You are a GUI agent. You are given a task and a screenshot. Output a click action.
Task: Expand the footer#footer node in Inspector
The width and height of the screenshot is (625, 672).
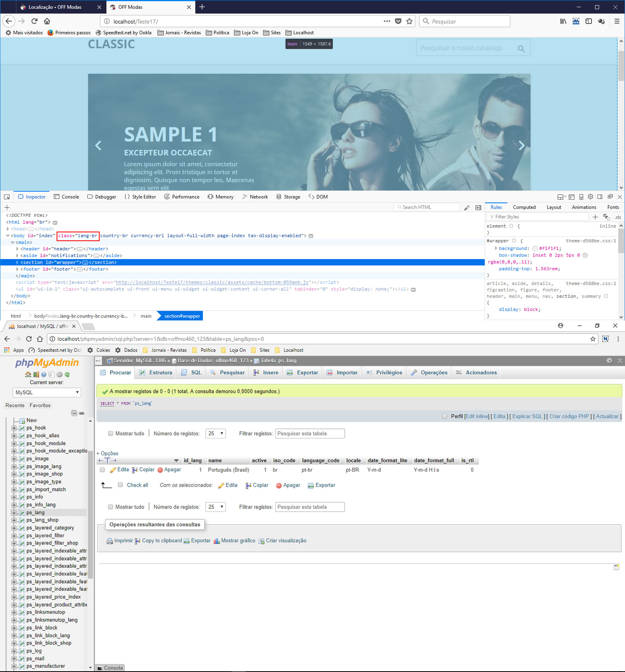17,269
